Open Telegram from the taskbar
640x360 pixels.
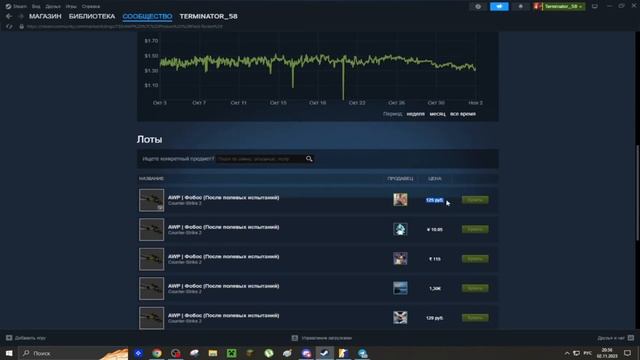362,353
